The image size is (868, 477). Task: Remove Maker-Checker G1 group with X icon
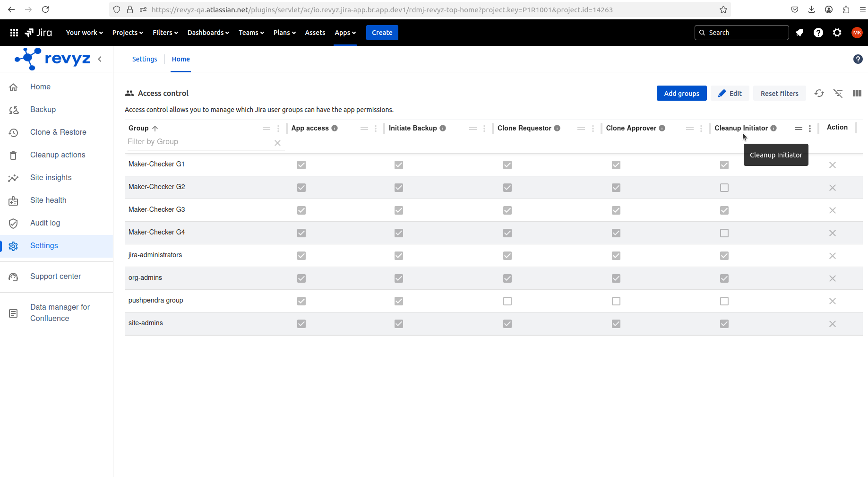point(833,165)
